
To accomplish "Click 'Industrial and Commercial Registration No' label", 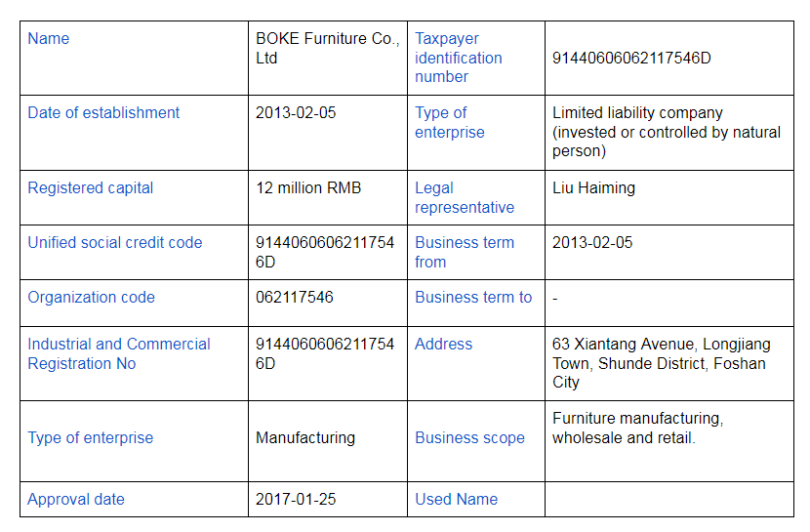I will 119,353.
